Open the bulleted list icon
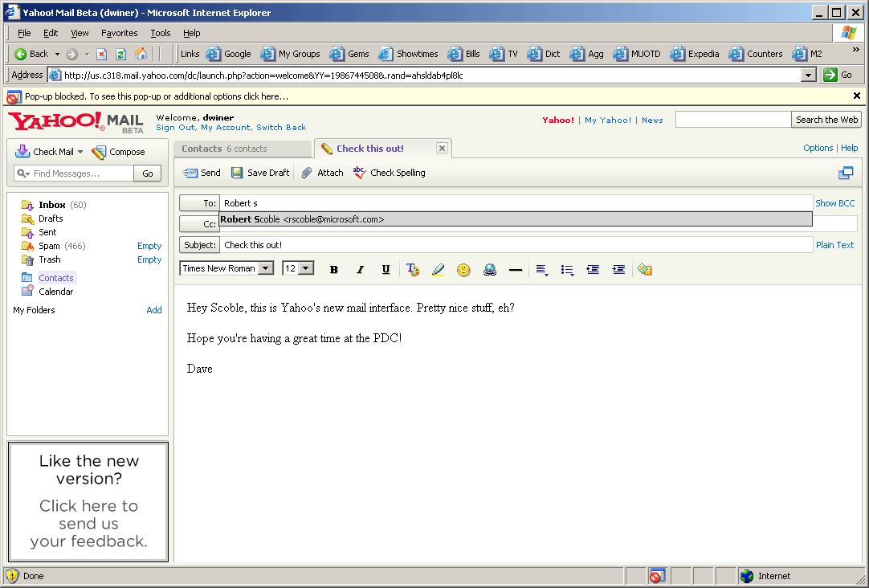The width and height of the screenshot is (869, 588). click(x=567, y=270)
